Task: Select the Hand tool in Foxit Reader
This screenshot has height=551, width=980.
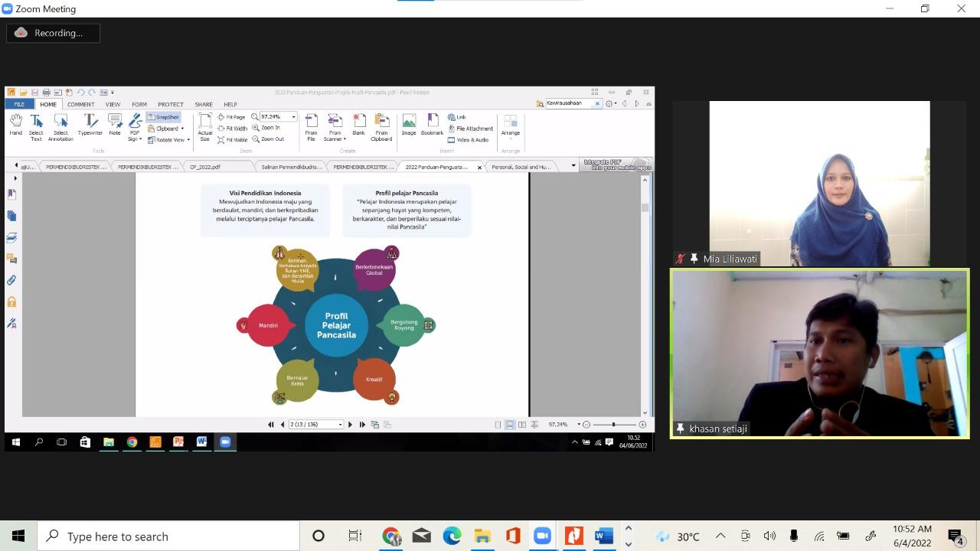Action: click(15, 125)
